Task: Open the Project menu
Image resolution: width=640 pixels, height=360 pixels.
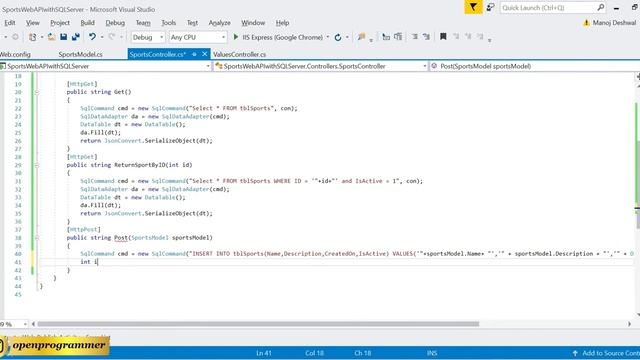Action: (x=60, y=23)
